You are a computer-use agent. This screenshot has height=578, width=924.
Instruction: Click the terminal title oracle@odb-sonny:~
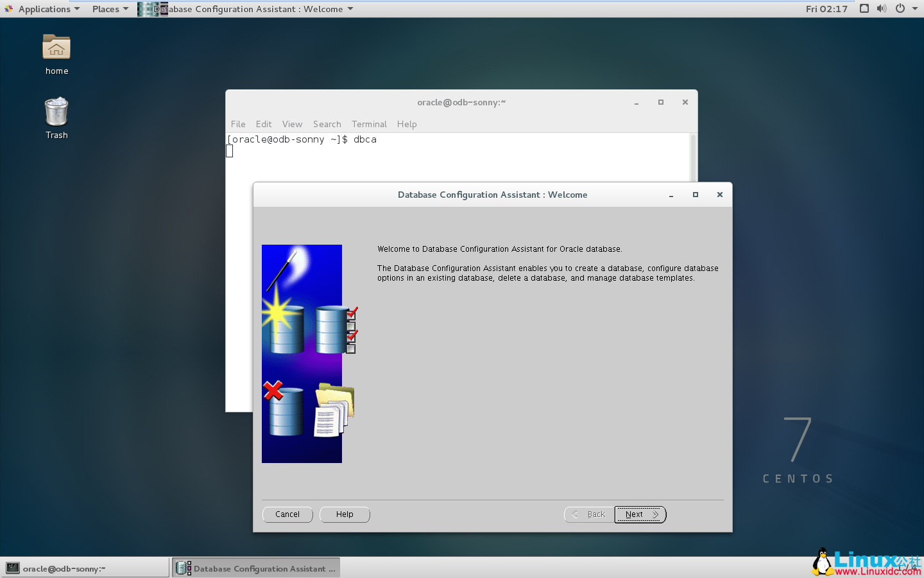[461, 102]
